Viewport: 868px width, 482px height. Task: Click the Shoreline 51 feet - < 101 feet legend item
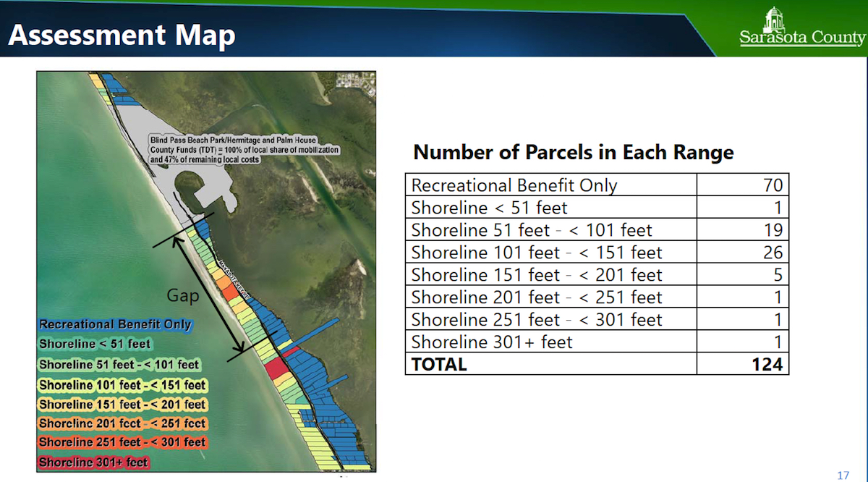click(119, 365)
